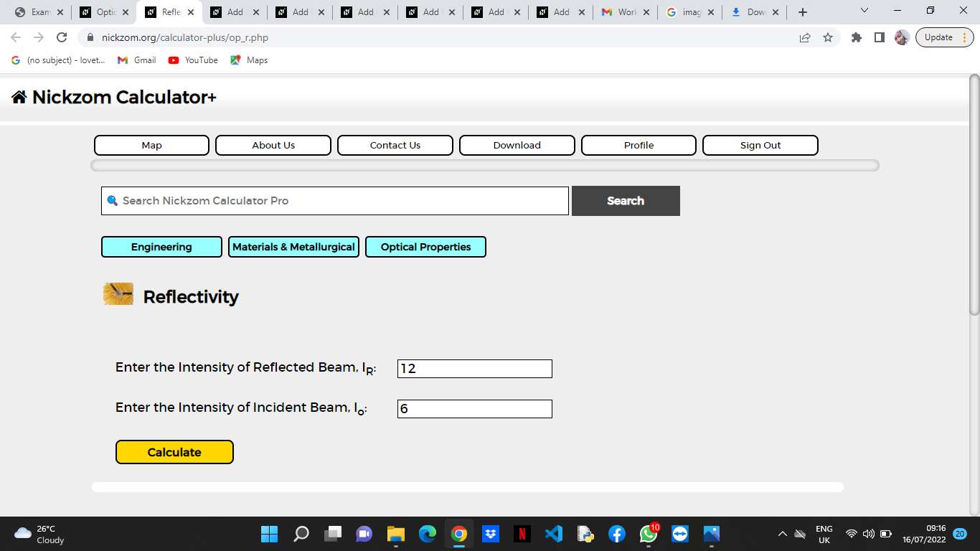Bookmark this page with star icon
980x551 pixels.
tap(828, 37)
